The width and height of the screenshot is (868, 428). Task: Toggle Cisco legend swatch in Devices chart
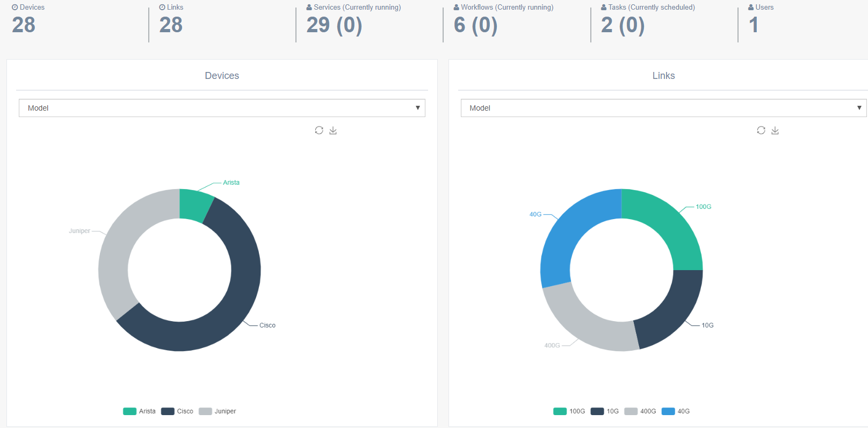pos(168,411)
